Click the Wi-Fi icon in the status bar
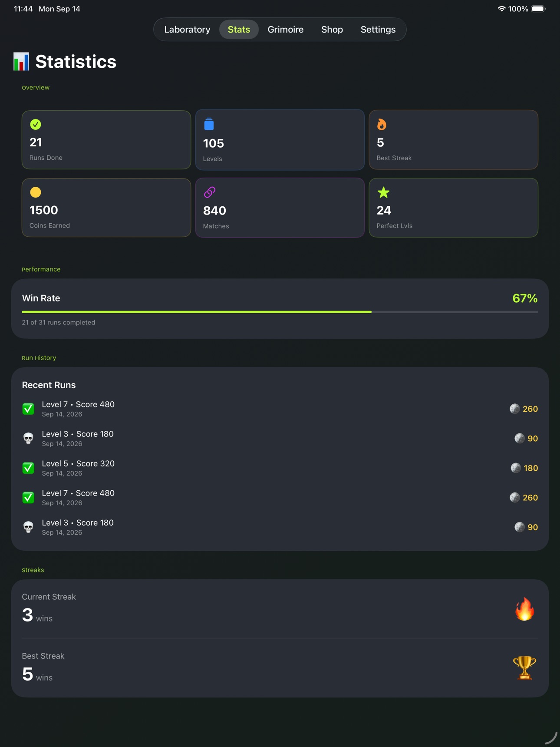This screenshot has width=560, height=747. click(501, 9)
